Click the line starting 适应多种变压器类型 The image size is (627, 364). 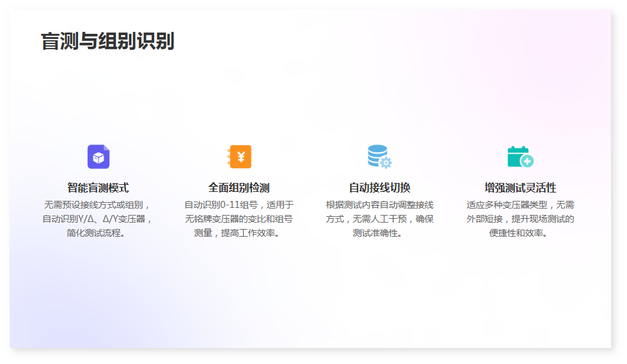520,205
